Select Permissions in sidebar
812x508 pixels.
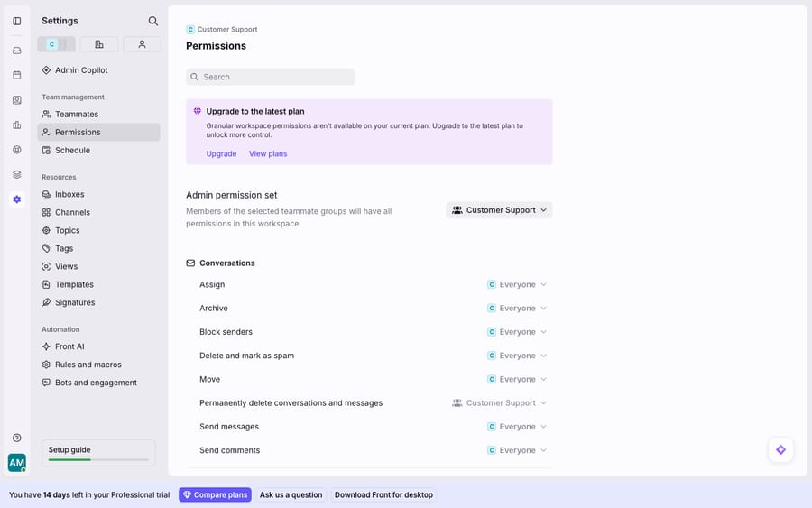coord(98,132)
